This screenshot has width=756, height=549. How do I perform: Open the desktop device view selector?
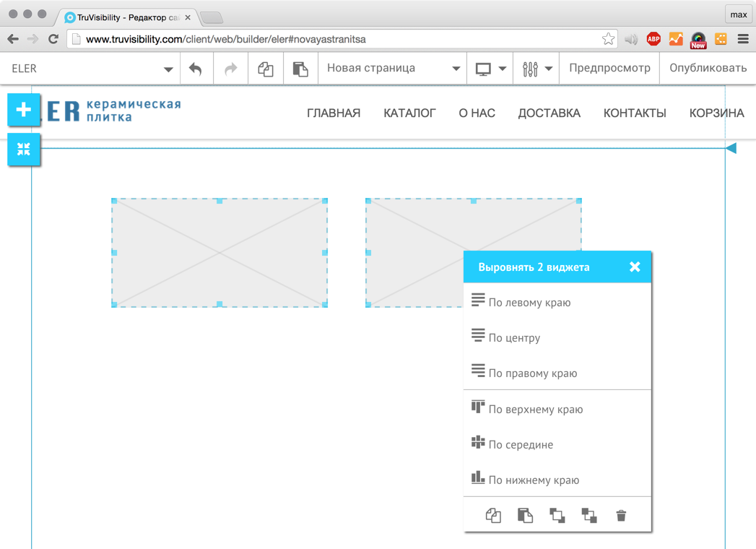click(x=490, y=69)
